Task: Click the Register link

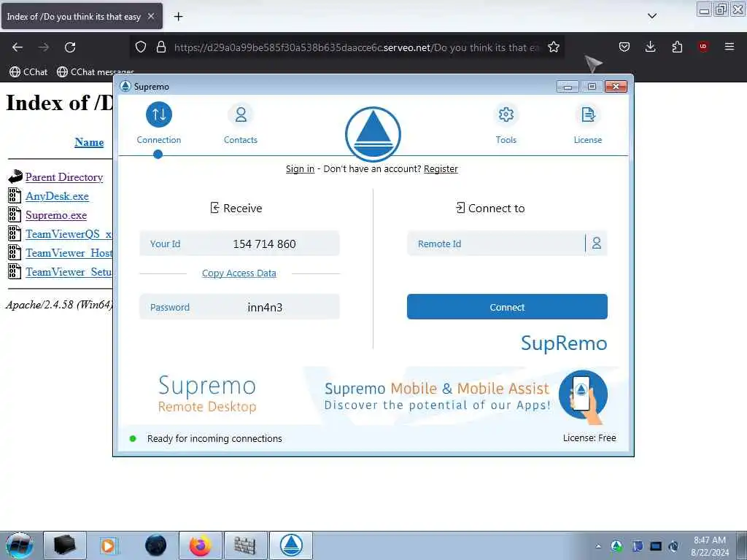Action: 441,168
